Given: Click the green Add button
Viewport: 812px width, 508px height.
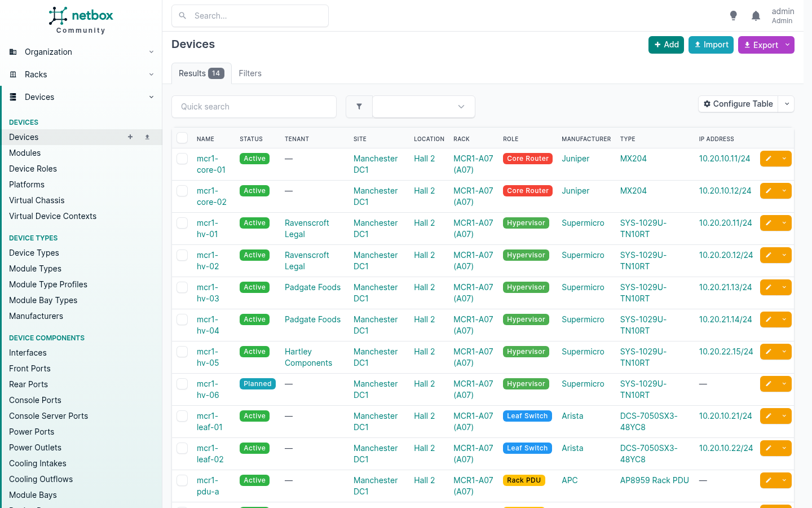Looking at the screenshot, I should (x=666, y=45).
